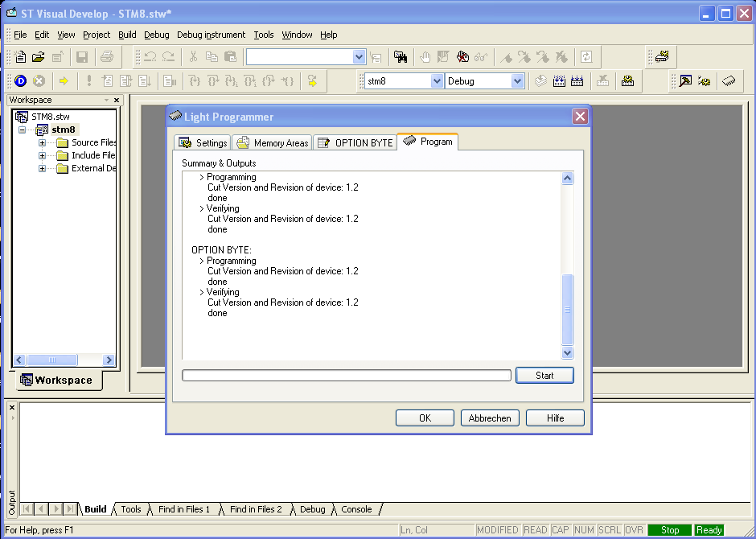Expand the Include Files tree node

pyautogui.click(x=43, y=156)
